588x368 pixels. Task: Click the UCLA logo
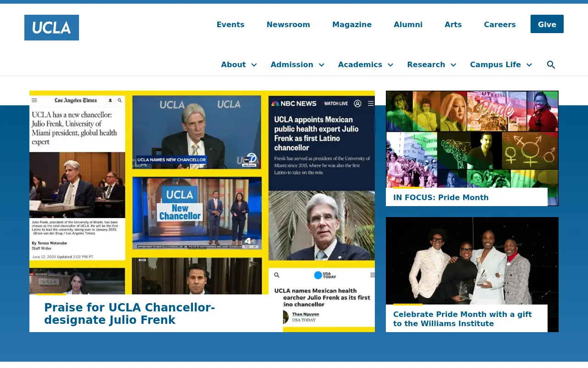click(x=51, y=28)
